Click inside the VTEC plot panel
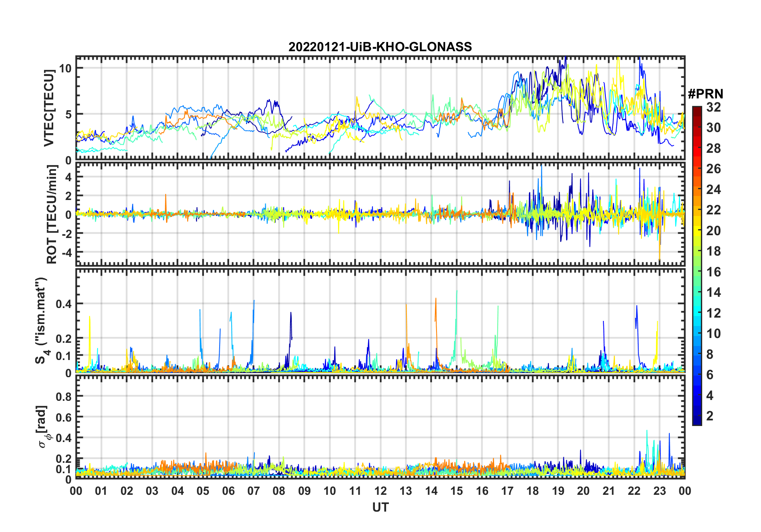 click(380, 108)
